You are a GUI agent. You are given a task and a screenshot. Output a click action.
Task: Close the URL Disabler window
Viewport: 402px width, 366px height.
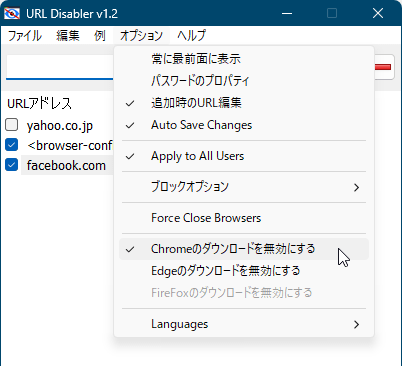[x=378, y=14]
